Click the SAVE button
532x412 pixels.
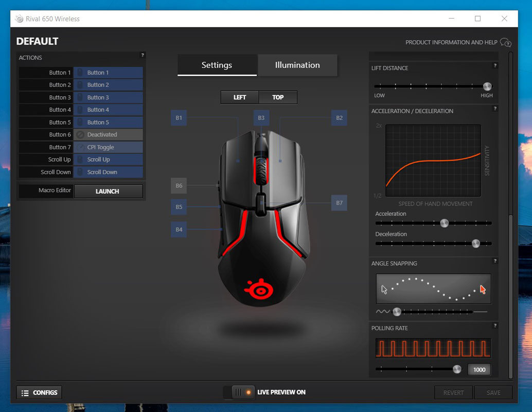pyautogui.click(x=493, y=392)
